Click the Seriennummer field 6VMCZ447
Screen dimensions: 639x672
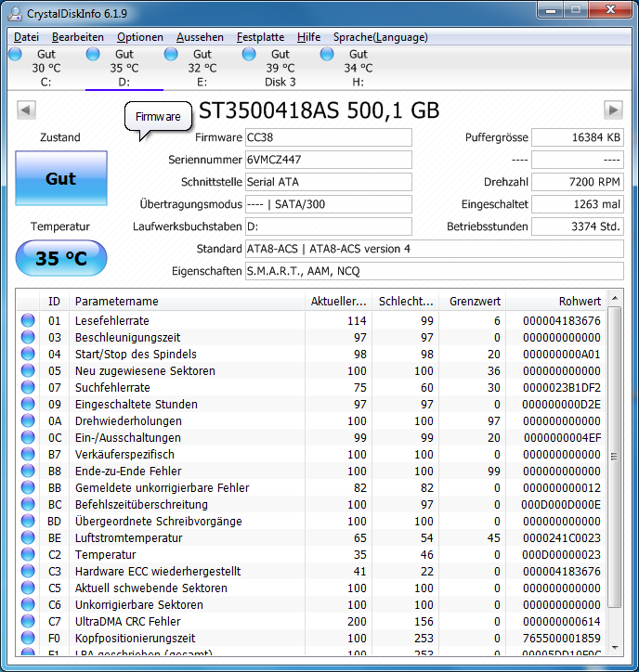329,160
